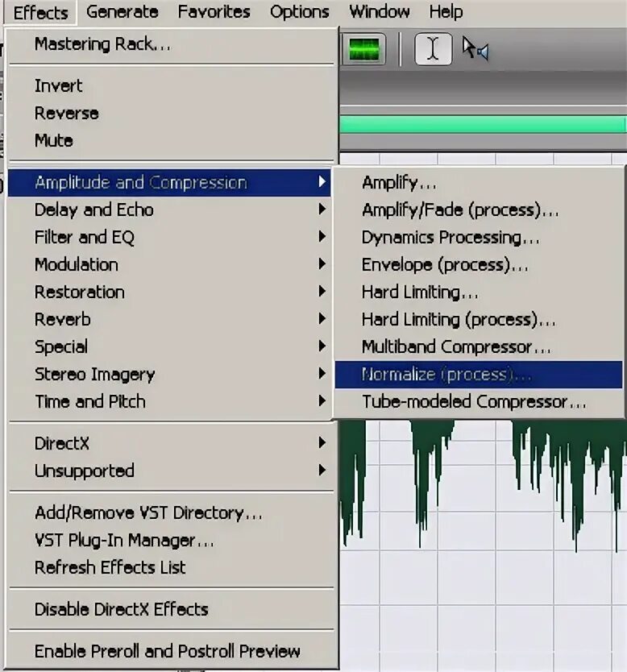Open the Effects menu
The width and height of the screenshot is (627, 672).
coord(41,12)
